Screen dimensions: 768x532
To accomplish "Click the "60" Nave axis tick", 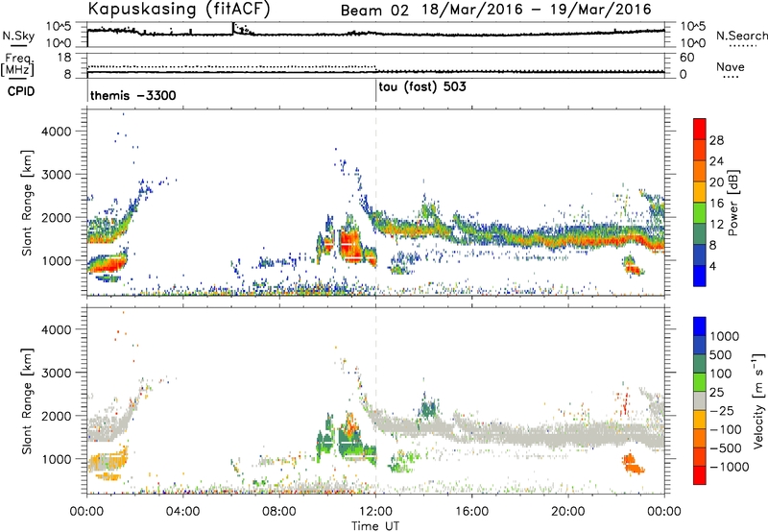I will click(686, 58).
